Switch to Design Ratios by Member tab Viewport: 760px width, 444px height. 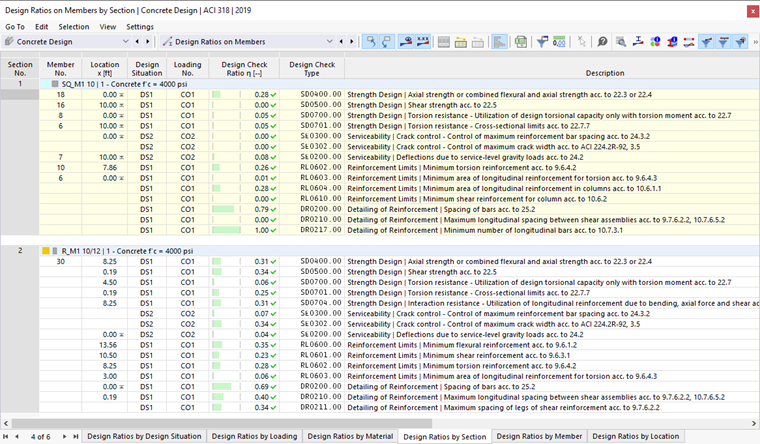pyautogui.click(x=539, y=436)
